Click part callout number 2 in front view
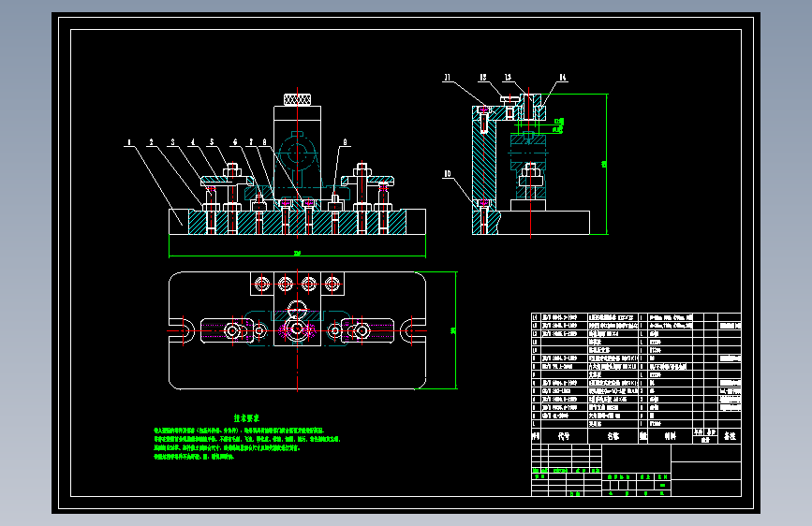The height and width of the screenshot is (526, 812). 151,142
